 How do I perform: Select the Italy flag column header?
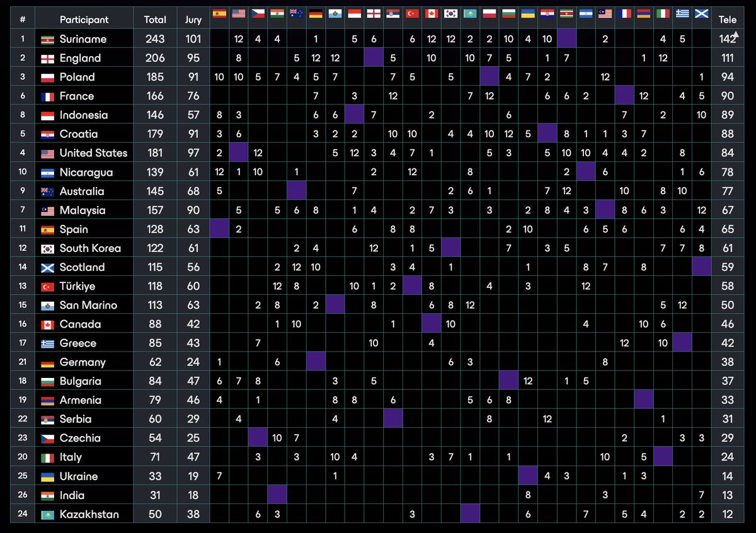663,13
